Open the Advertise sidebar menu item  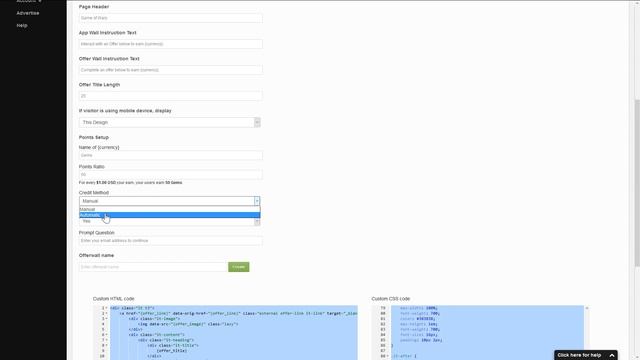pos(28,13)
